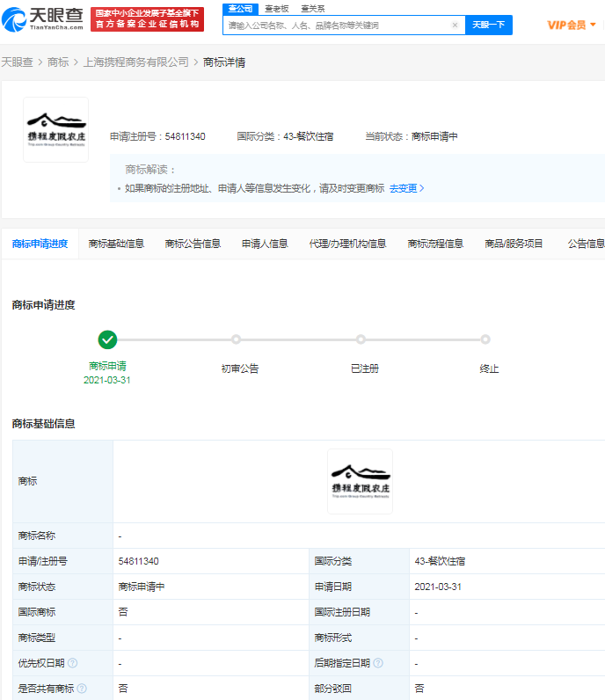Viewport: 605px width, 700px height.
Task: Select the 查关系 search tab
Action: point(312,8)
